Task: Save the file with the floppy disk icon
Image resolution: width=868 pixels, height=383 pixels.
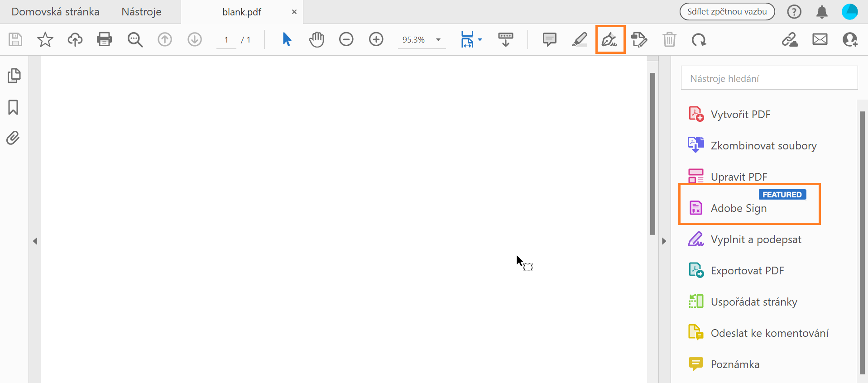Action: (x=15, y=39)
